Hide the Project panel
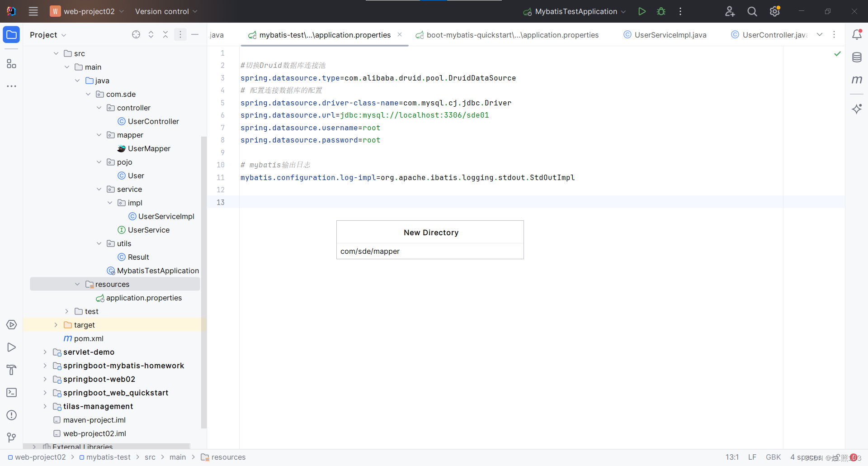Viewport: 868px width, 466px height. click(195, 34)
